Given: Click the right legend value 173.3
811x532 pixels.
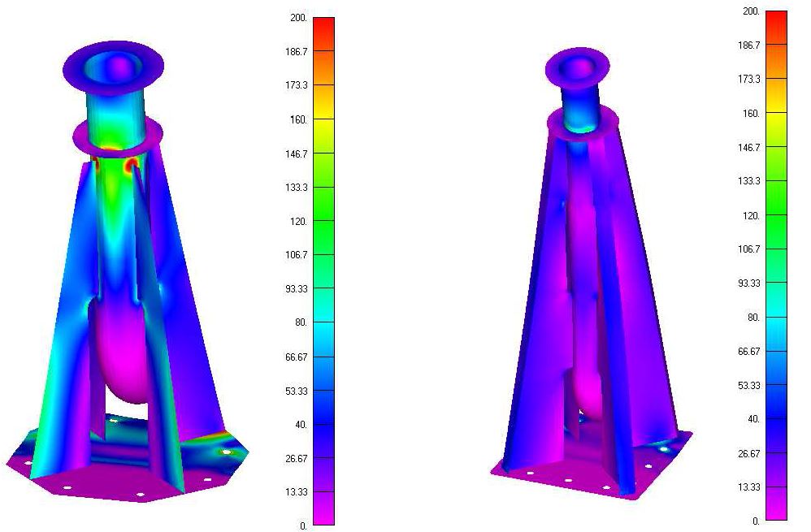Looking at the screenshot, I should [x=748, y=79].
